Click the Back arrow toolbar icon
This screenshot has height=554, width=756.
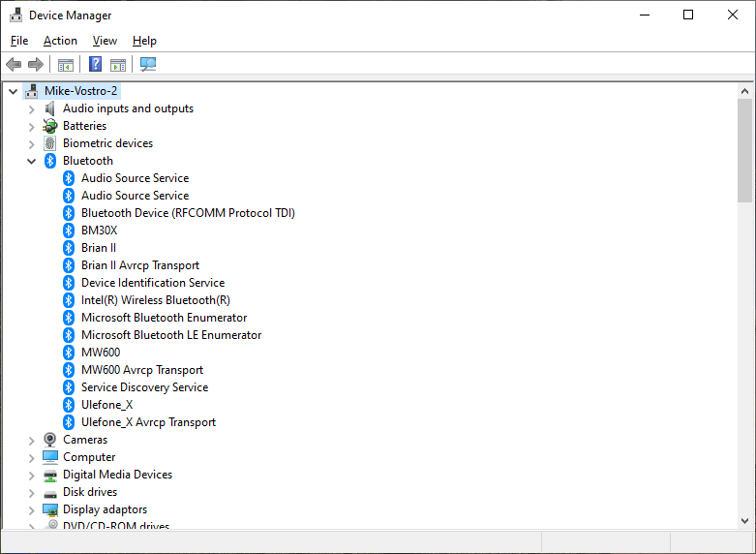[14, 64]
